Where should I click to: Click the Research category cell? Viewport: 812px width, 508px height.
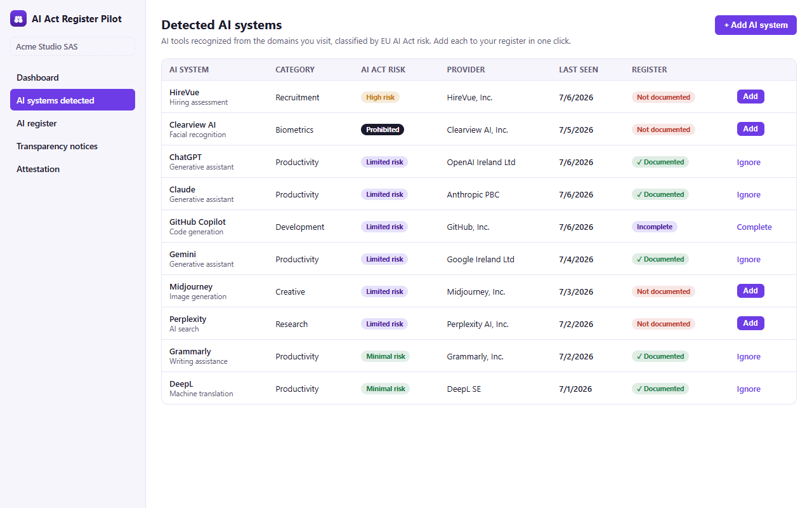[291, 324]
